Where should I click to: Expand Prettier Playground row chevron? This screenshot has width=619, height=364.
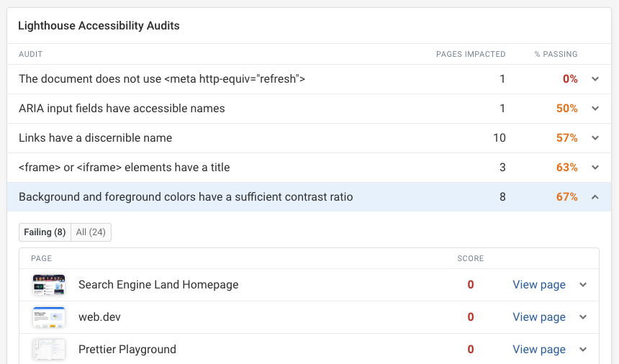pos(583,350)
